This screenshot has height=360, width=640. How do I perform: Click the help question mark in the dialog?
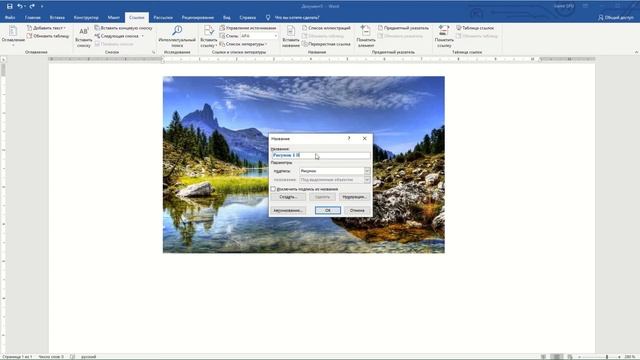coord(349,139)
